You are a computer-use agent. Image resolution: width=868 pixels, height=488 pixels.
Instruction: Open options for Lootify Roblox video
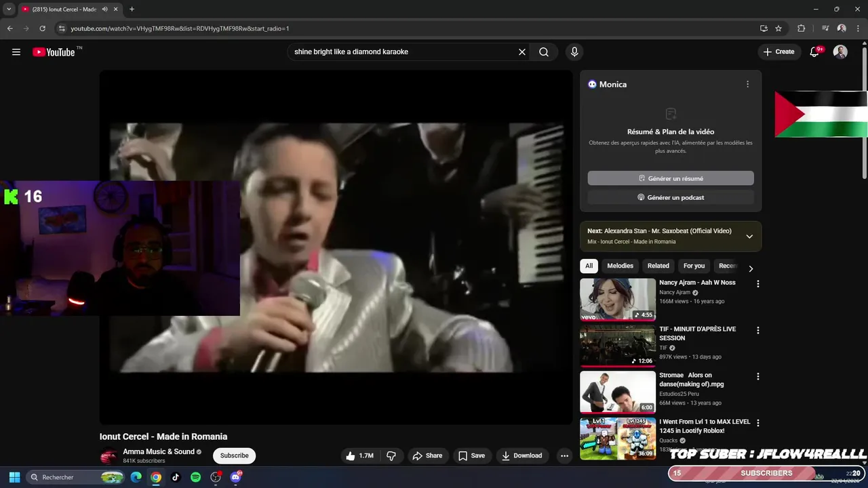(758, 423)
